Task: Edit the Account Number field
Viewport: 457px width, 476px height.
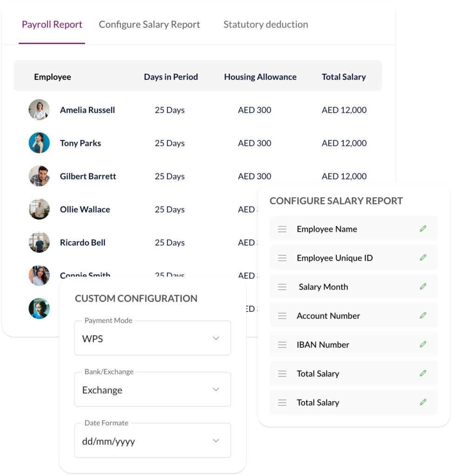Action: (423, 315)
